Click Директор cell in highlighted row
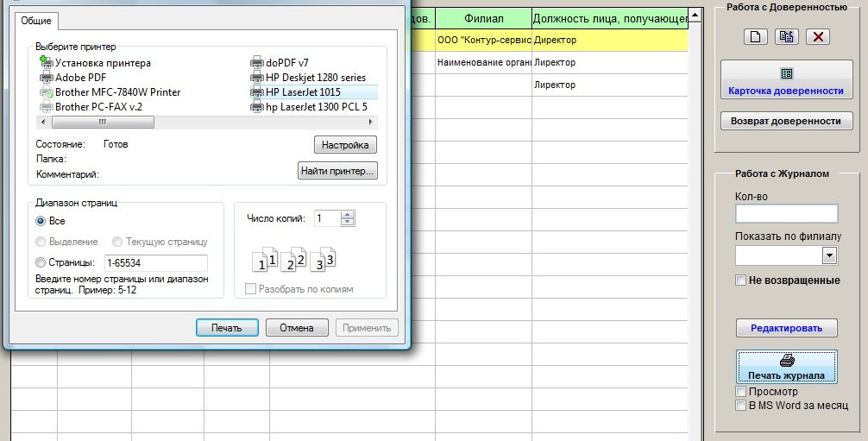The height and width of the screenshot is (441, 868). [x=610, y=40]
